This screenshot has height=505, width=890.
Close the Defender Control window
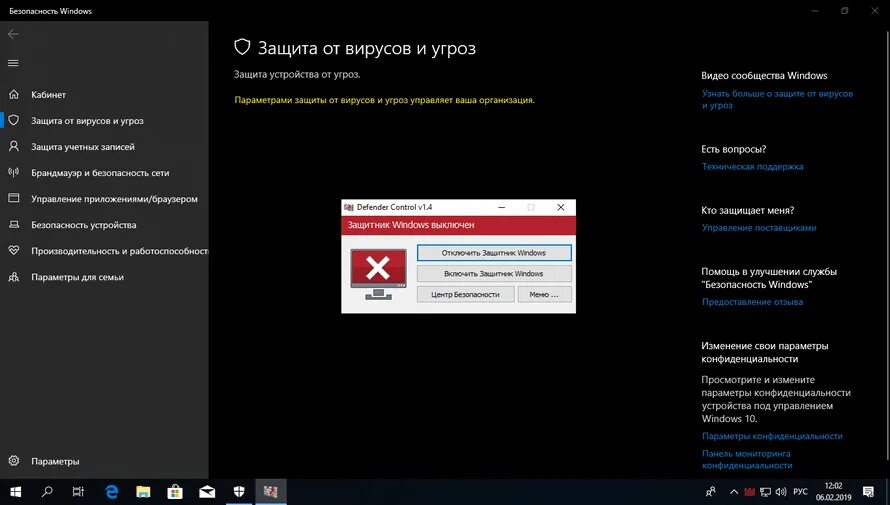pos(561,207)
